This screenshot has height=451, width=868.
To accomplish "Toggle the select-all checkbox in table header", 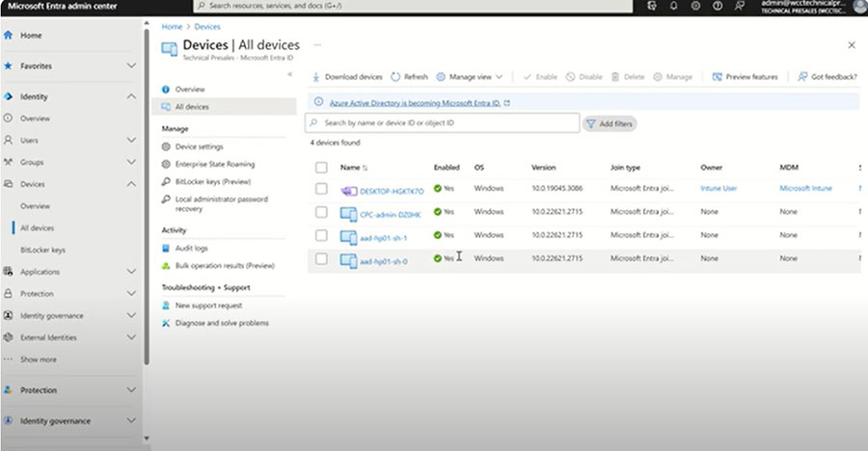I will (321, 167).
